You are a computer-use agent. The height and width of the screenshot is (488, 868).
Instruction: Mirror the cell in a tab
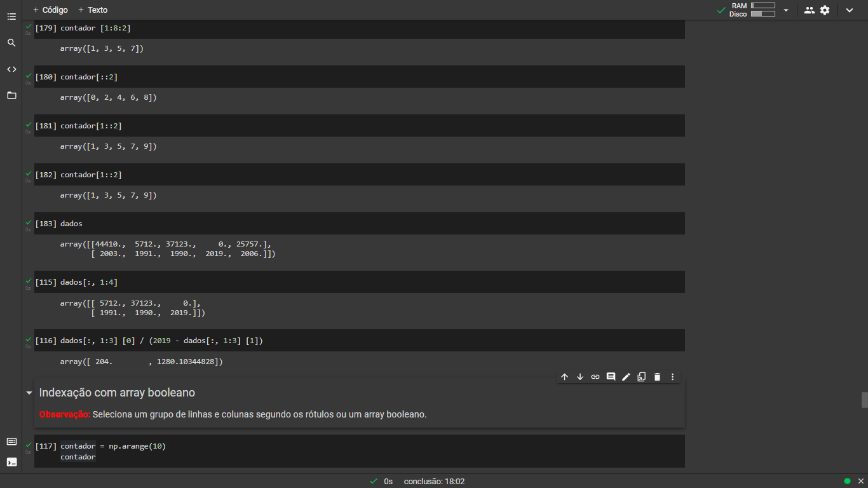(642, 377)
